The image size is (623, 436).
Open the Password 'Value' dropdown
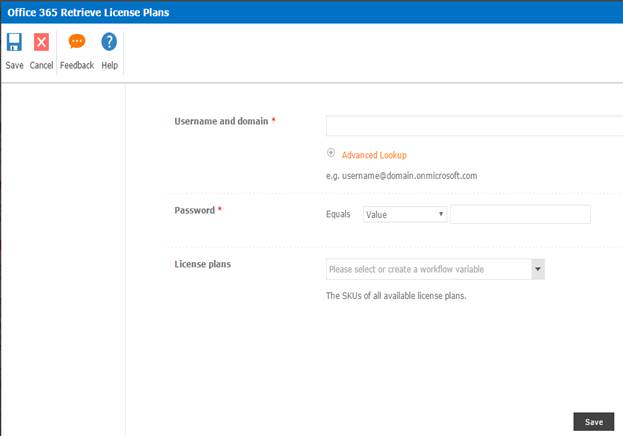(x=405, y=214)
